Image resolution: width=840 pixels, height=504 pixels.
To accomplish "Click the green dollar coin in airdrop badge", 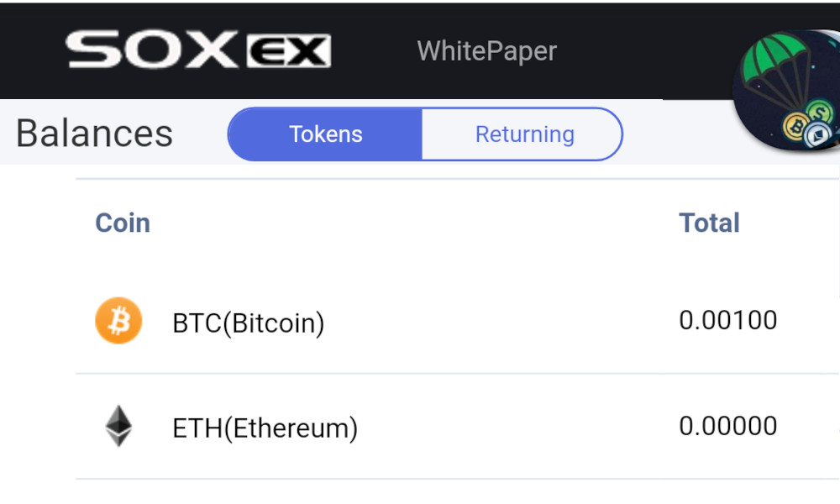I will [821, 110].
